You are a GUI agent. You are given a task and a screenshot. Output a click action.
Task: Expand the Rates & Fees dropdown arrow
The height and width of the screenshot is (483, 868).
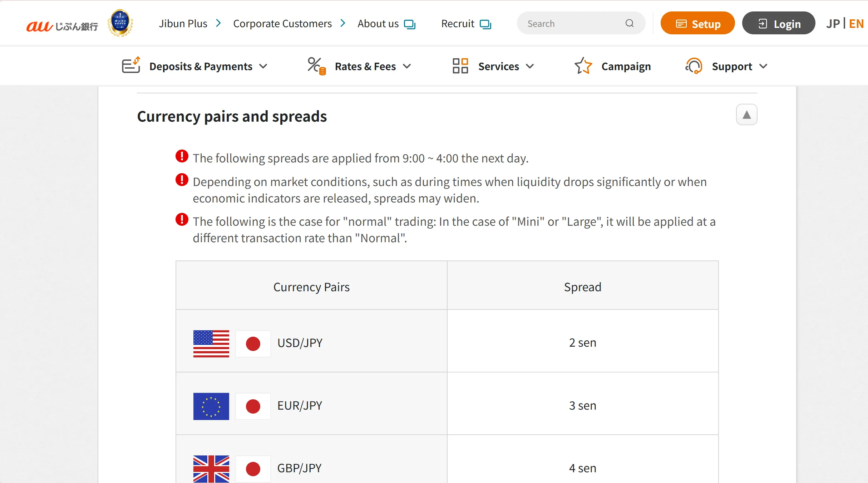pos(407,66)
